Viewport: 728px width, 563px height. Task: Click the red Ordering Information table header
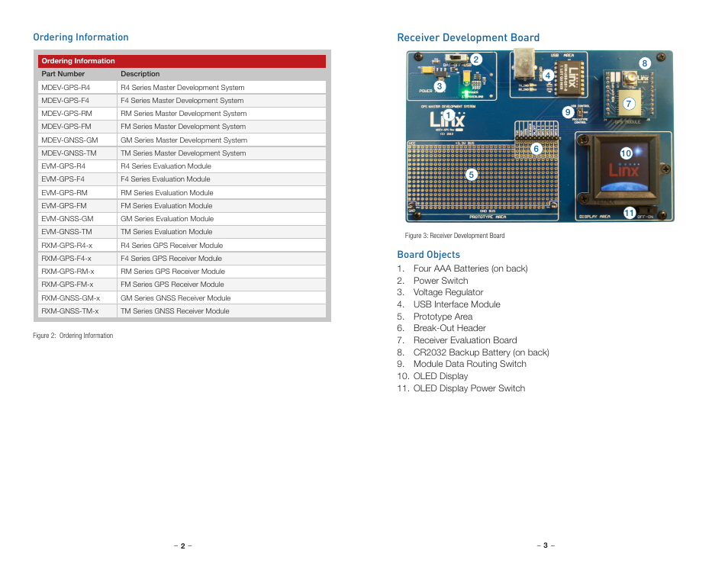point(182,61)
